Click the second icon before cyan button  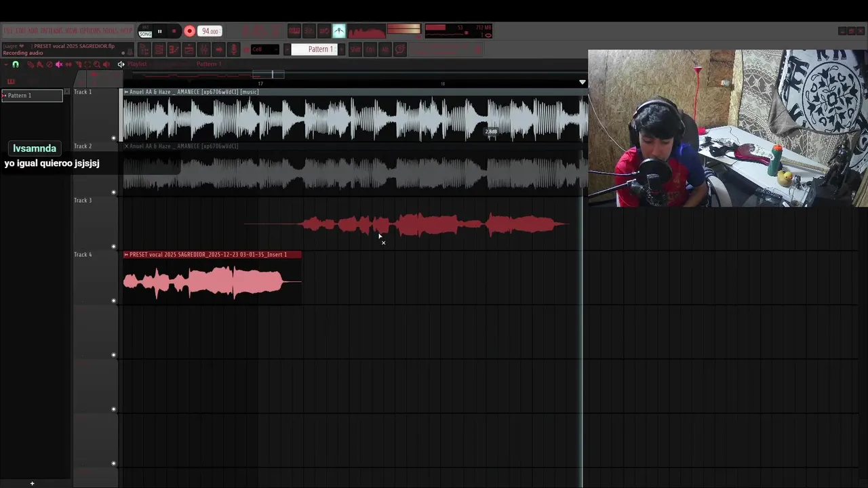(309, 30)
